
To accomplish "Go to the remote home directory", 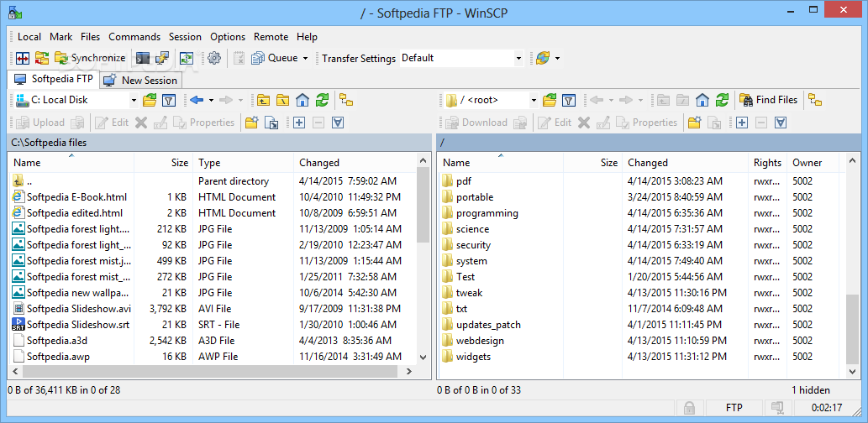I will point(702,100).
